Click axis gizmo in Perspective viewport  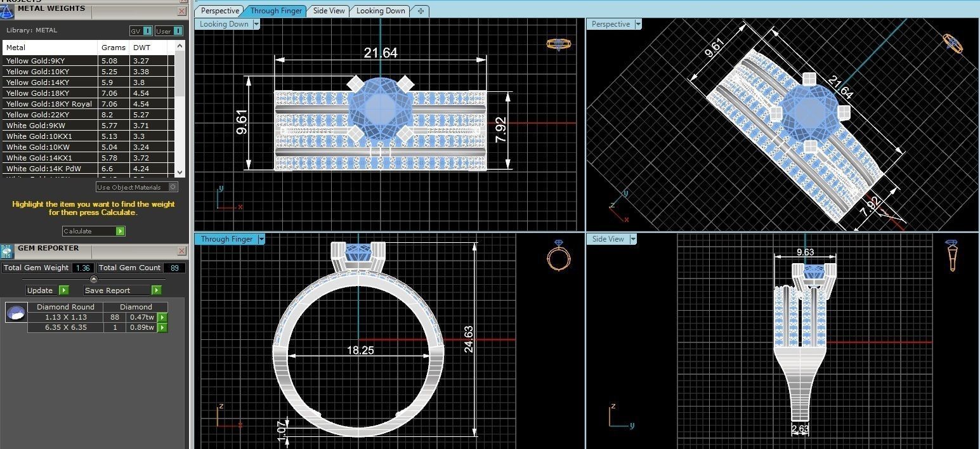pos(620,206)
